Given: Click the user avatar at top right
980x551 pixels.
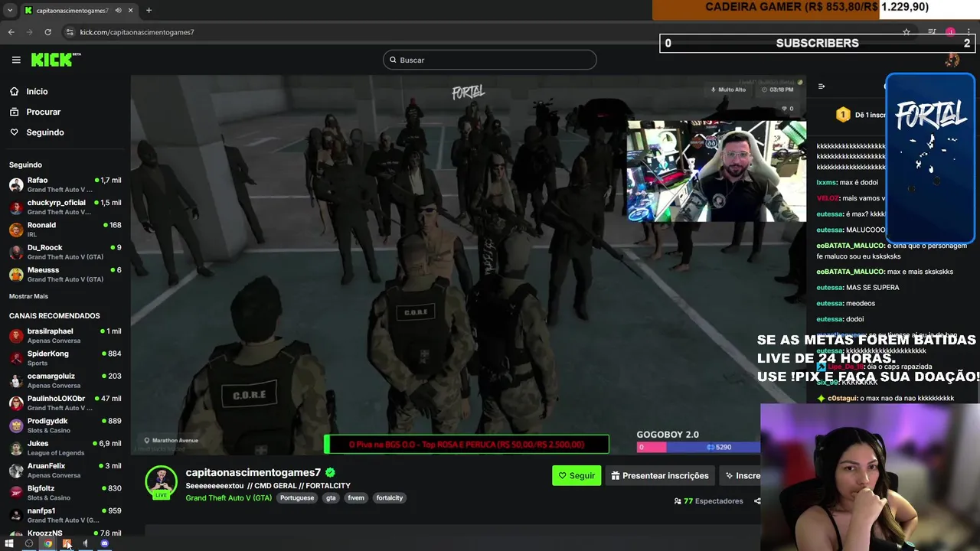Looking at the screenshot, I should click(x=952, y=60).
